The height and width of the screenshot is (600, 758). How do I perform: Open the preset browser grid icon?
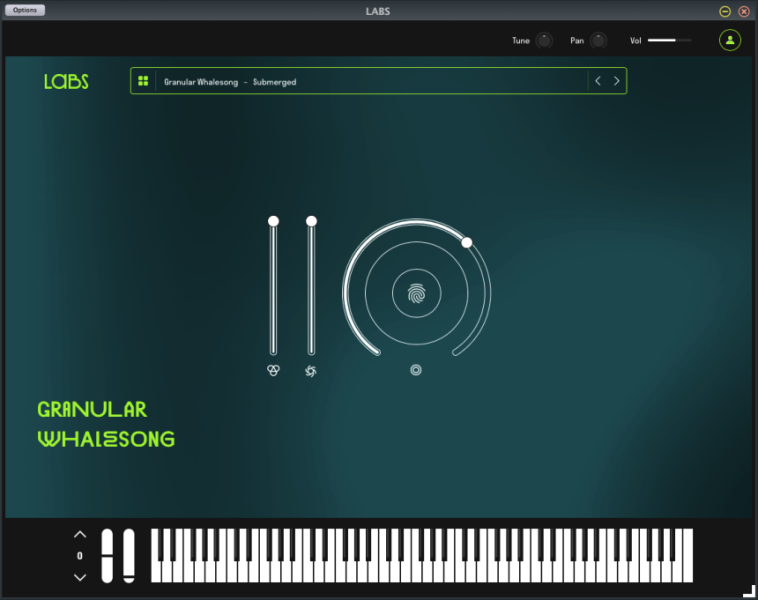[x=143, y=81]
